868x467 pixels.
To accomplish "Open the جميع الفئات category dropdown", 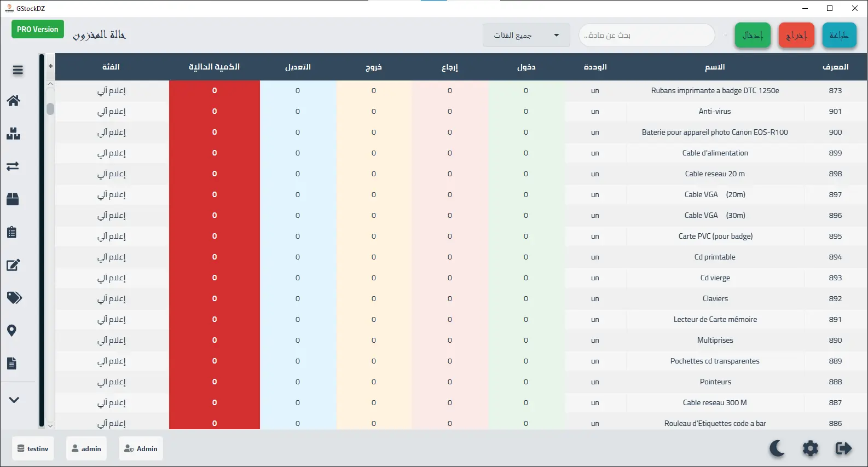I will [x=526, y=36].
